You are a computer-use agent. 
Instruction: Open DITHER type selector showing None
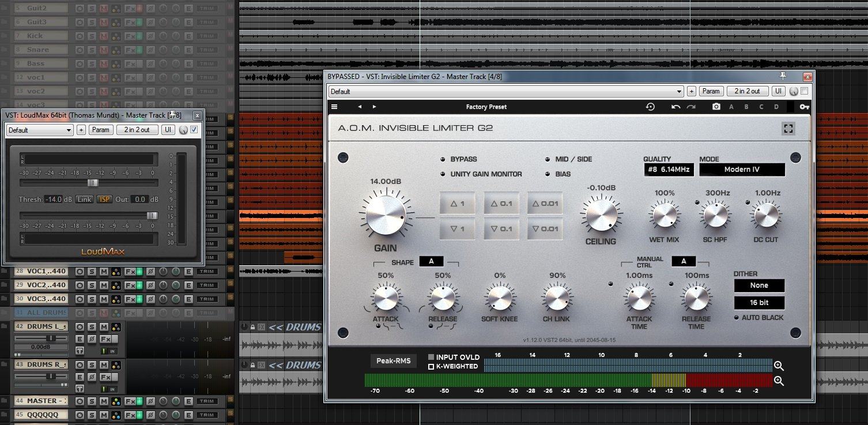point(759,285)
